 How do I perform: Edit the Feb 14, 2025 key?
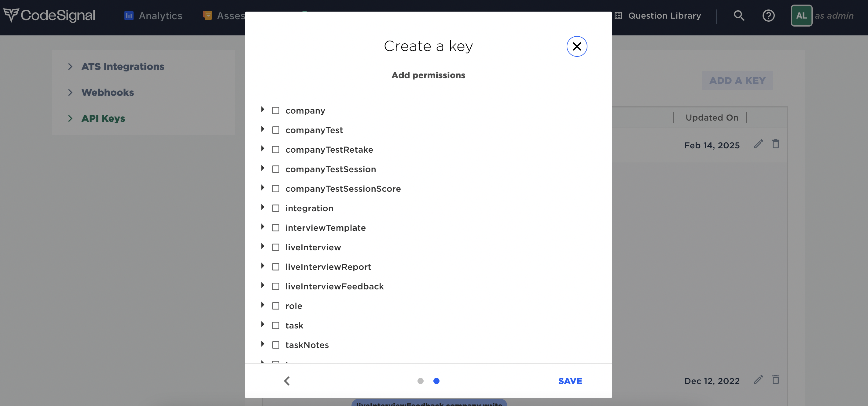758,144
